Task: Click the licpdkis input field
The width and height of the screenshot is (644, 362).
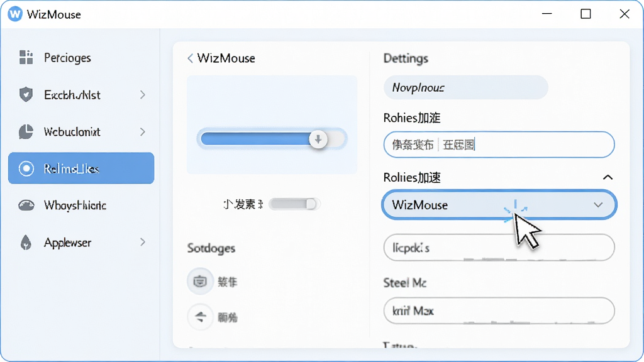Action: coord(499,248)
